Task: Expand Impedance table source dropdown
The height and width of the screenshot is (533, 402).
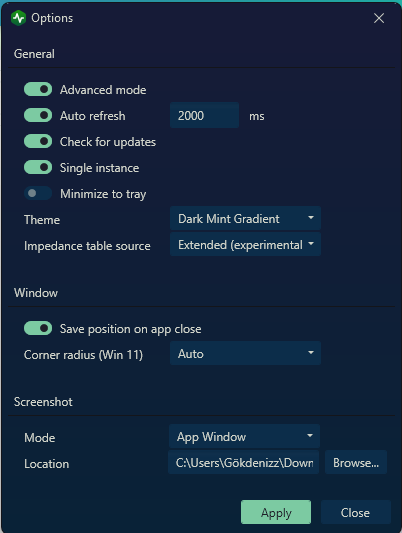Action: (245, 244)
